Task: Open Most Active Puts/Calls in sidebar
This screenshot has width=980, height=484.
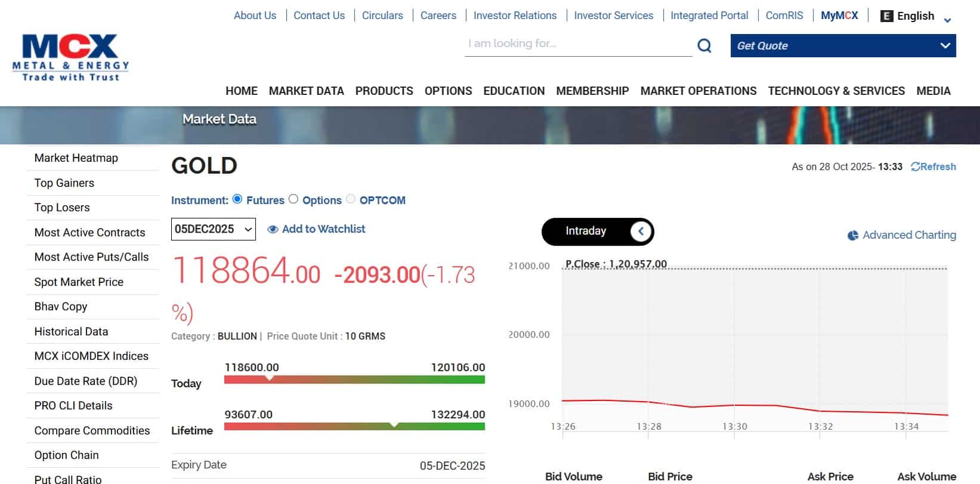Action: point(91,257)
